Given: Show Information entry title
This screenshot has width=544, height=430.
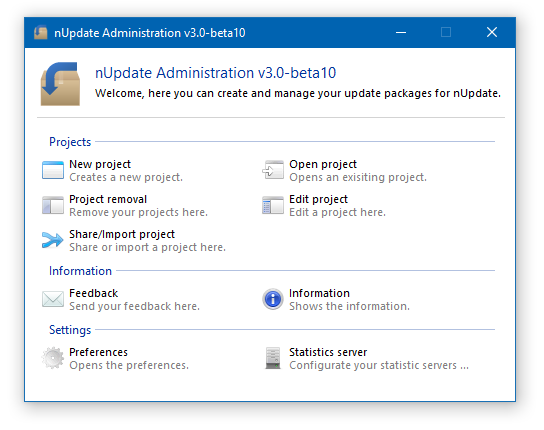Looking at the screenshot, I should (319, 293).
